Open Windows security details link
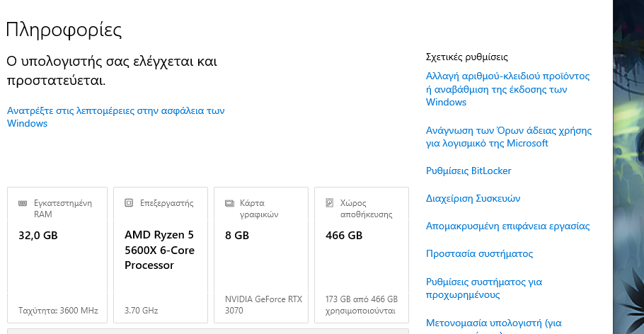Image resolution: width=644 pixels, height=334 pixels. tap(116, 117)
